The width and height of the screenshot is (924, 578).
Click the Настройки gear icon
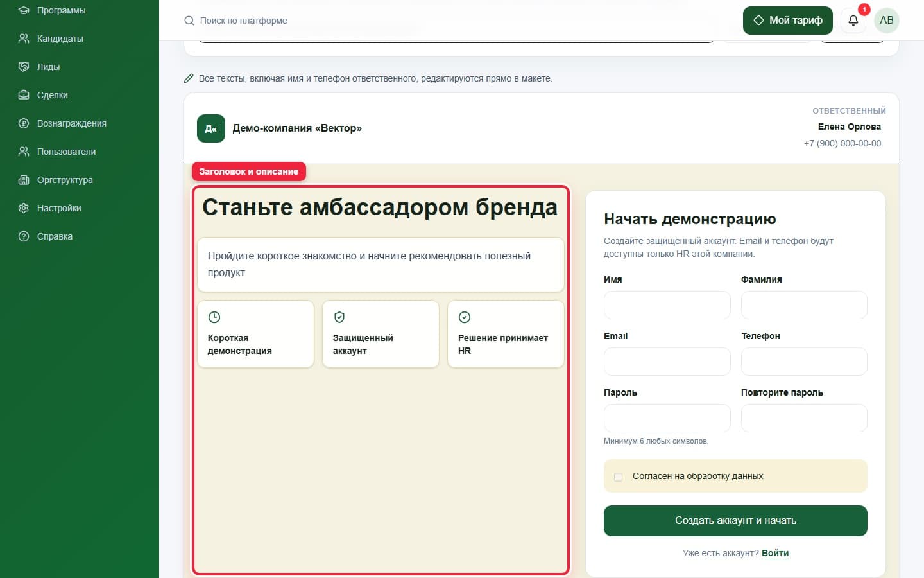24,208
